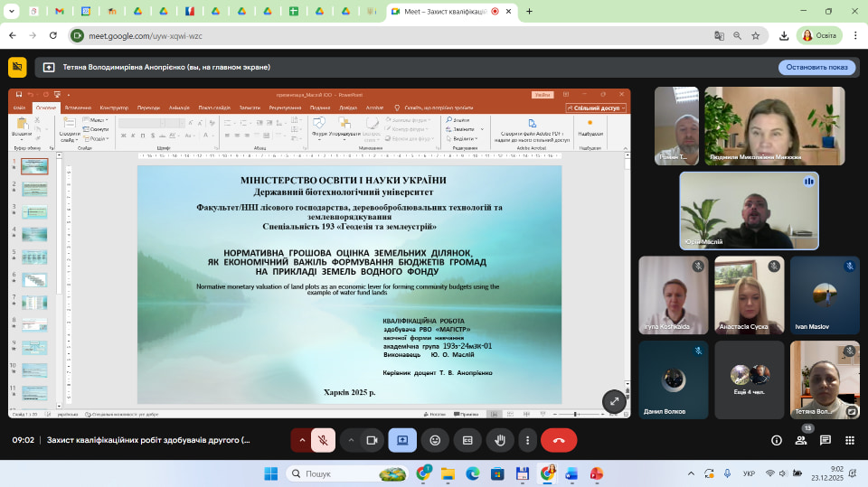The width and height of the screenshot is (868, 487).
Task: Open the chat with everyone panel
Action: [826, 440]
